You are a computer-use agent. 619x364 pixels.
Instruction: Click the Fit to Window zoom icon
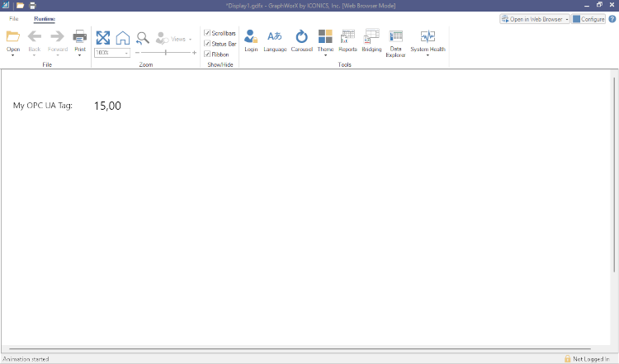pos(103,38)
